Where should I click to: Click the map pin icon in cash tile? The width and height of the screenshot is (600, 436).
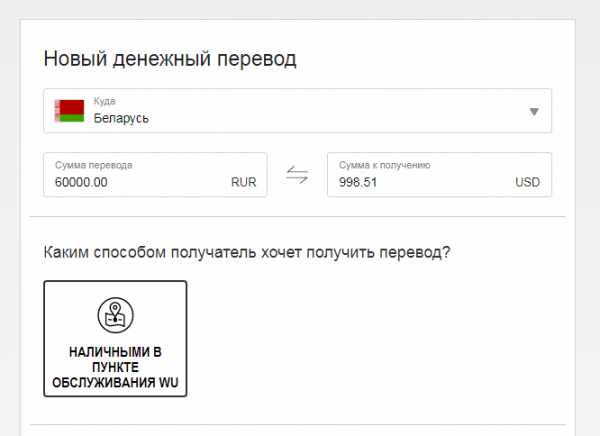pos(115,315)
